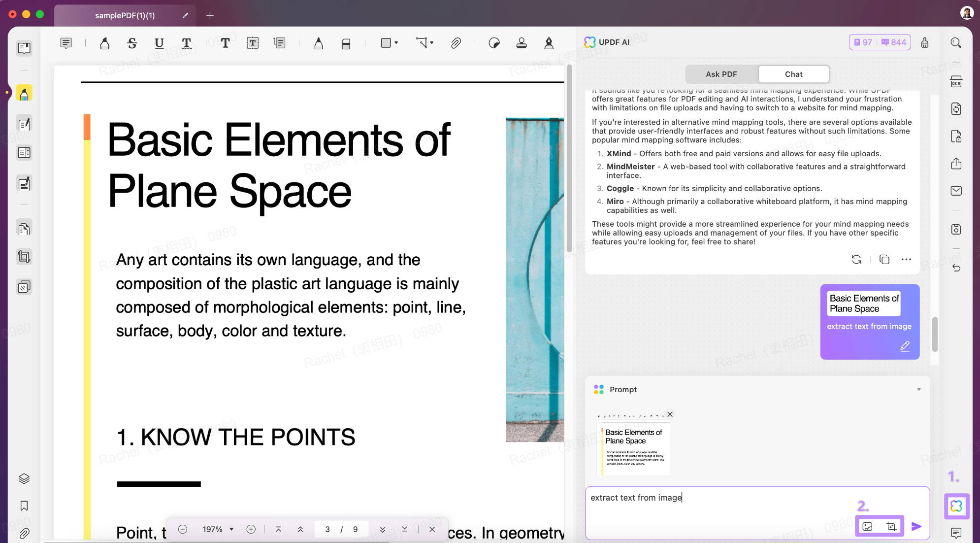Add a new tab with plus button

[210, 15]
